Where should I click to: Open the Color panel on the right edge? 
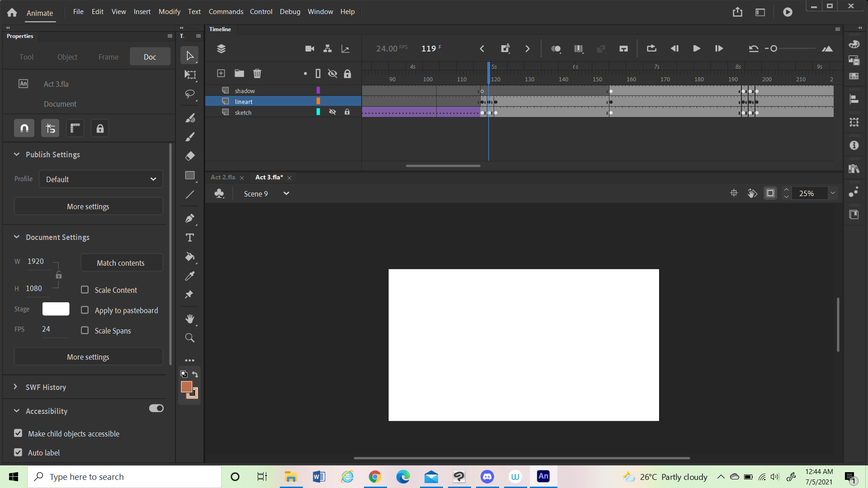pos(854,44)
